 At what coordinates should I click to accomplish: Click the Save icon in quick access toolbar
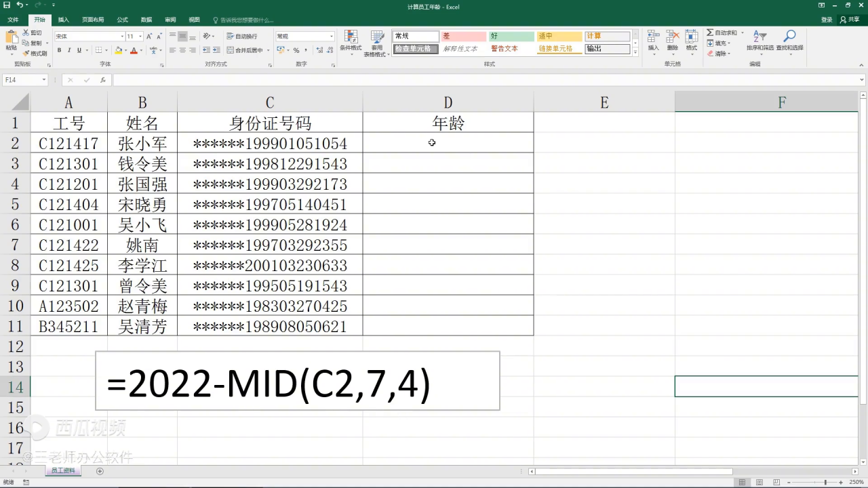tap(7, 5)
